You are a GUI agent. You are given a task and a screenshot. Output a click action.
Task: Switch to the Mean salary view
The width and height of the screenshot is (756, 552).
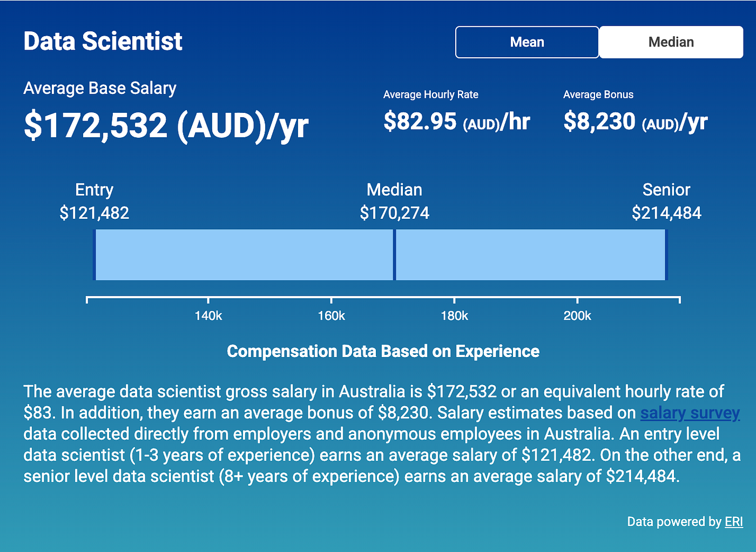[526, 42]
